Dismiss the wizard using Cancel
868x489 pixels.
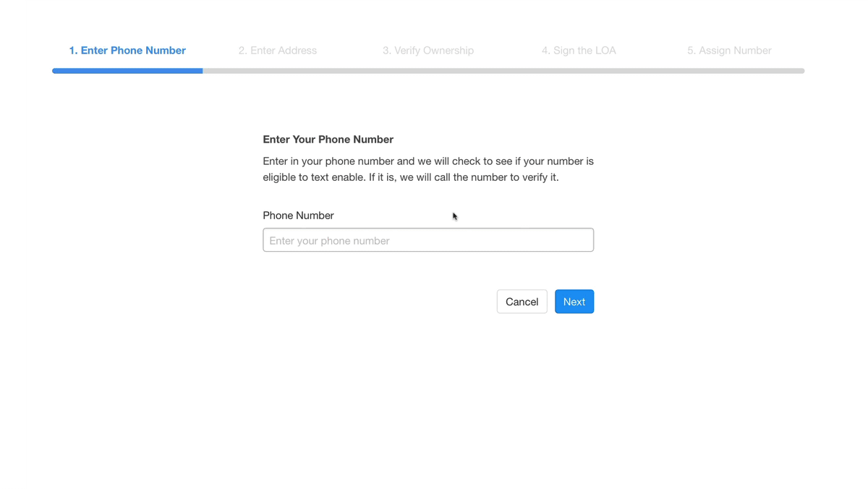click(x=522, y=302)
